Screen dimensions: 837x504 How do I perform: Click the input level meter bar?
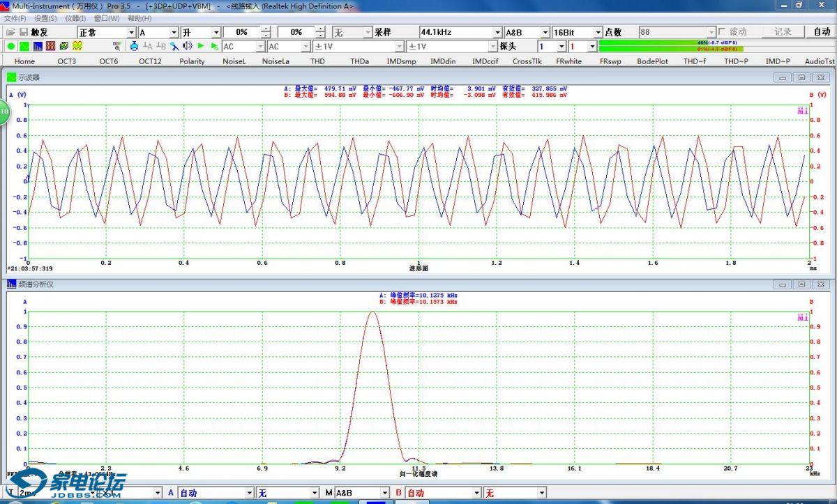pos(716,46)
